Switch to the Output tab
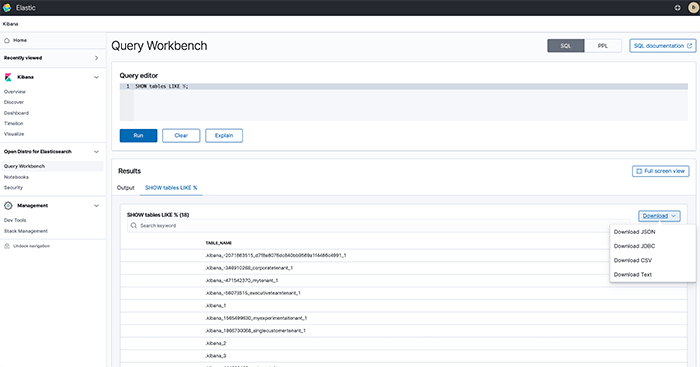Image resolution: width=700 pixels, height=367 pixels. tap(125, 188)
